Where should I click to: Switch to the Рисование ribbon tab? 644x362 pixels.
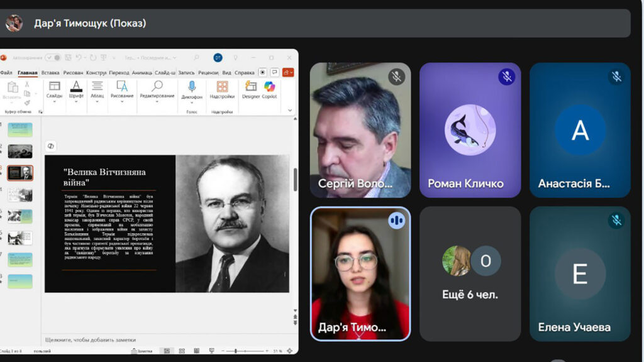pos(73,73)
